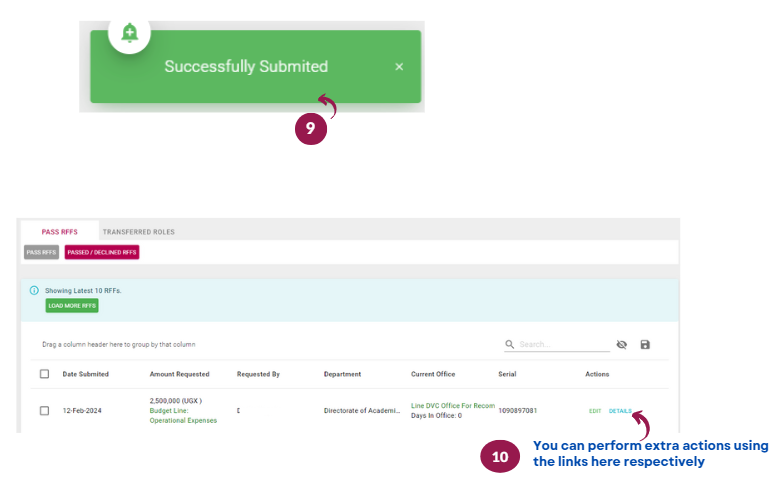Switch to the PASS RFFS tab
This screenshot has height=482, width=772.
point(60,232)
